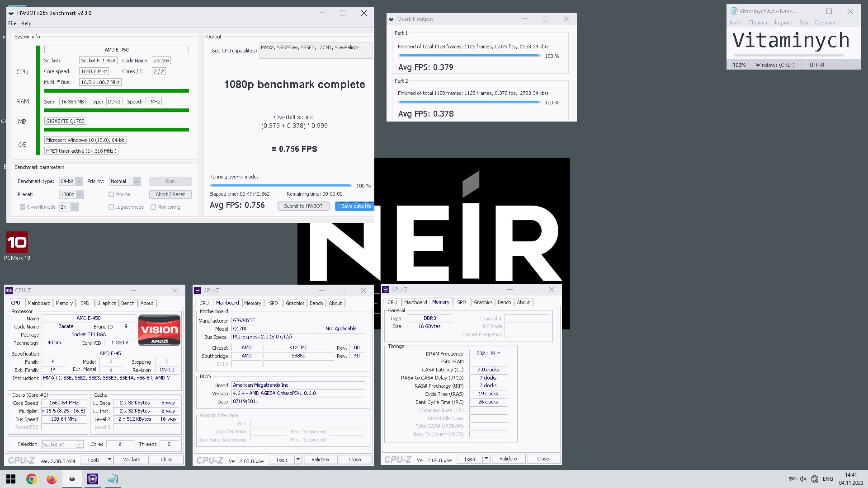The width and height of the screenshot is (868, 488).
Task: Launch Firefox from the taskbar
Action: 52,479
